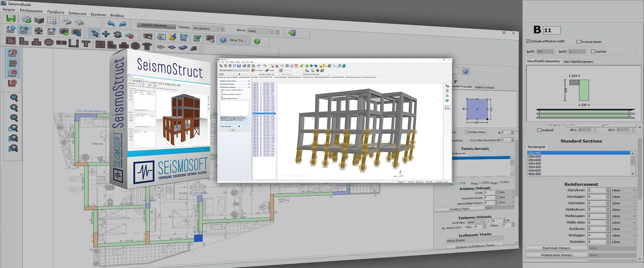Click the blue help icon in column properties panel
Viewport: 644px width, 268px height.
(465, 71)
